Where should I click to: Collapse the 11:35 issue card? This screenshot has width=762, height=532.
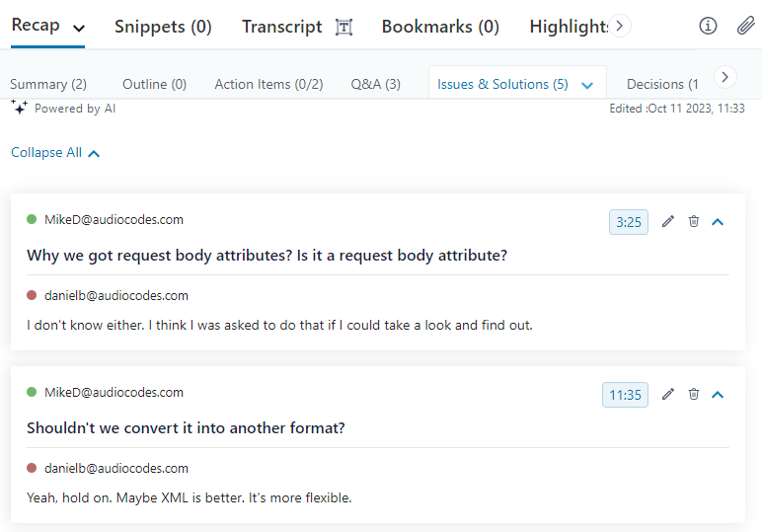click(718, 394)
